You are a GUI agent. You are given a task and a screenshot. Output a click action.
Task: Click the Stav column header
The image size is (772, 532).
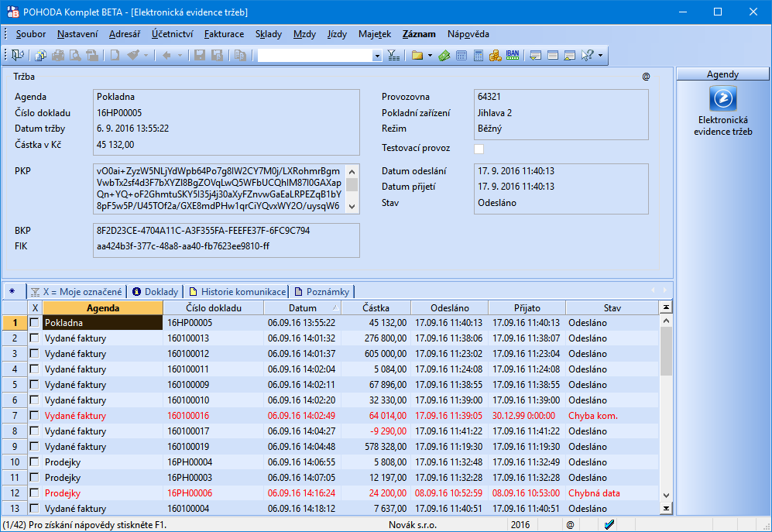pos(612,308)
